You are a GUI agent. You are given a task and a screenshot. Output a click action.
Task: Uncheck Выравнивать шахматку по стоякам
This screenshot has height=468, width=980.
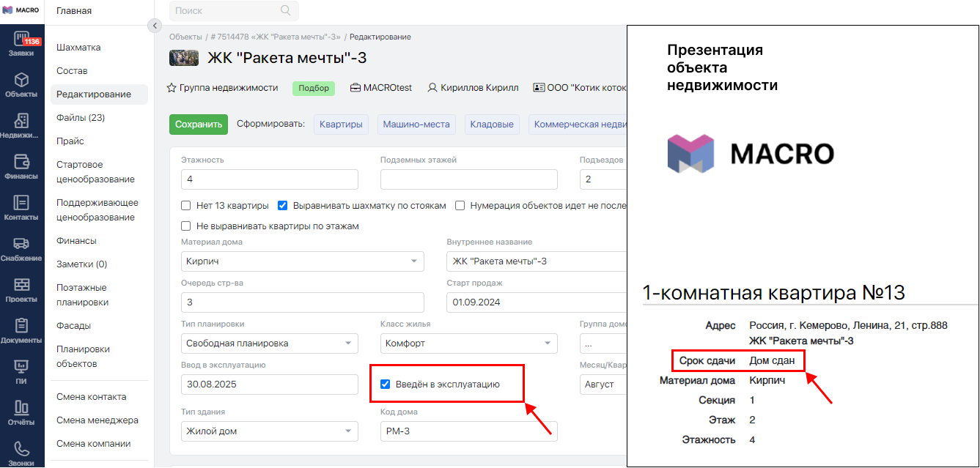coord(283,206)
